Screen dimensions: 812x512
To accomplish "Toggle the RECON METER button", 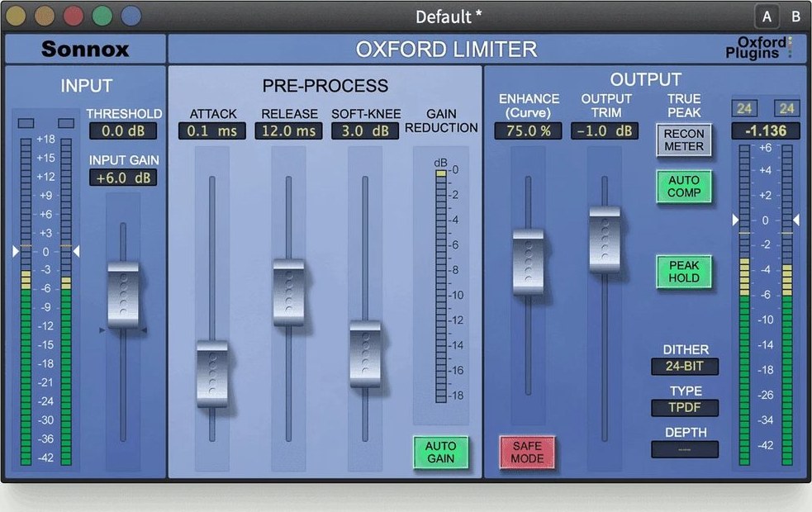I will pyautogui.click(x=684, y=140).
